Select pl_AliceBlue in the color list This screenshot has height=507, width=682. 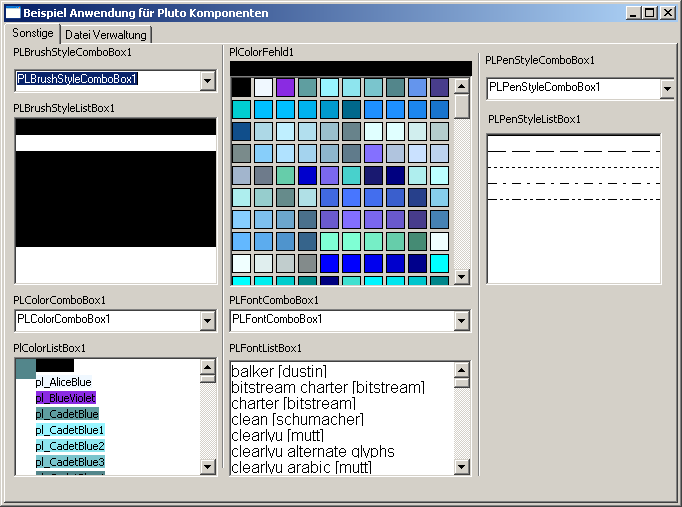[x=64, y=382]
